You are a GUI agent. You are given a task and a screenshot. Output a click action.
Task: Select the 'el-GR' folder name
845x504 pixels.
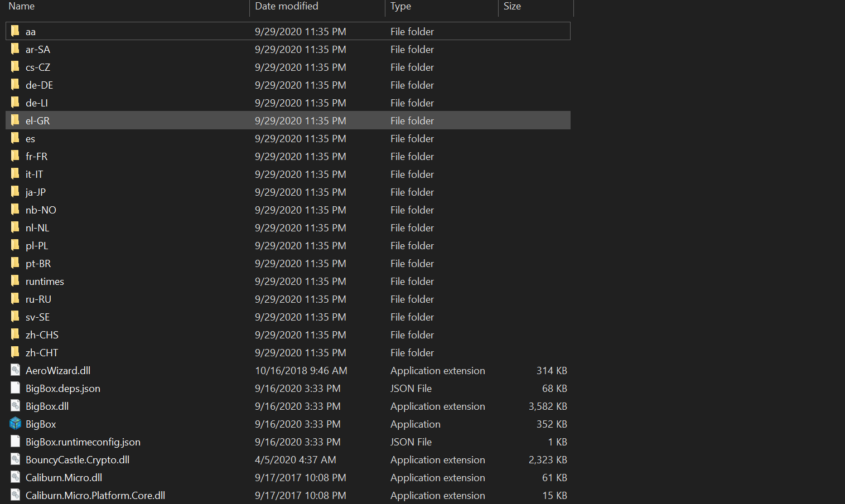[x=37, y=121]
